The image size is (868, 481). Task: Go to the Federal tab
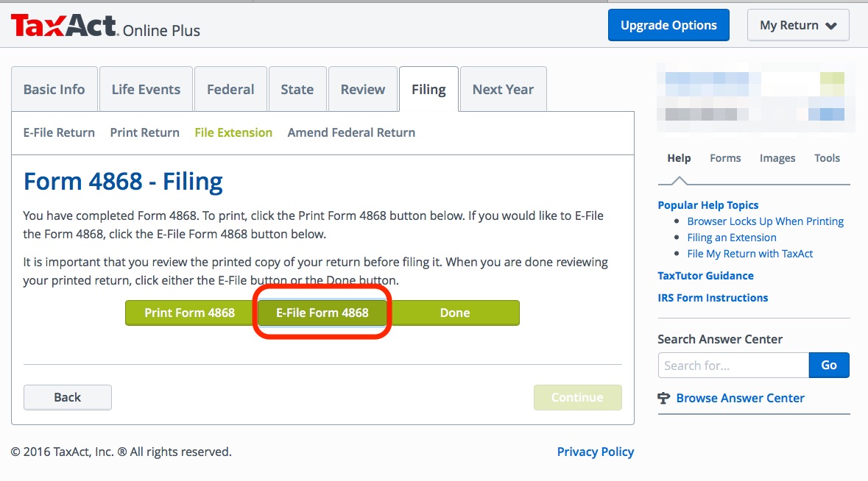coord(230,89)
